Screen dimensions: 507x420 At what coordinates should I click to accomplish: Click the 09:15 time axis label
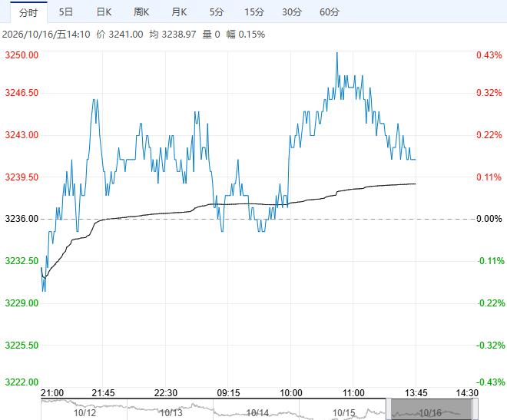[228, 393]
